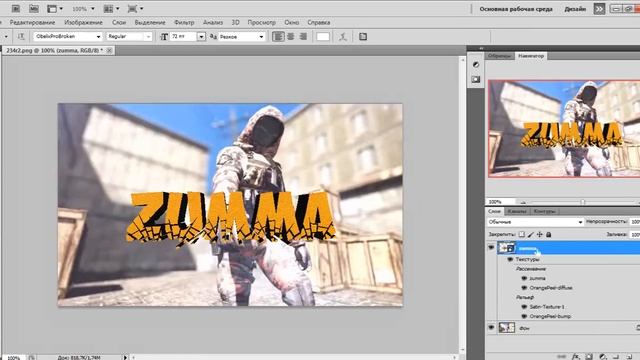Show more workspaces with double-arrow button
The image size is (640, 360).
599,9
